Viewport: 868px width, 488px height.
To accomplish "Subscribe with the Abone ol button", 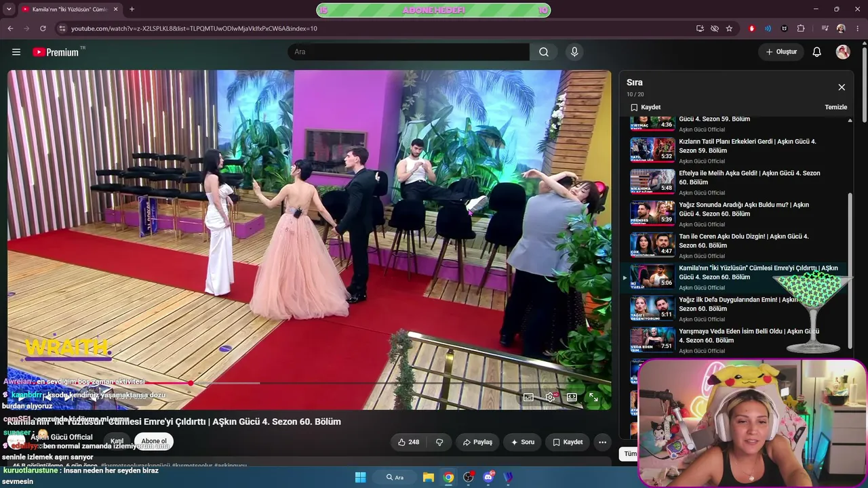I will click(x=154, y=441).
